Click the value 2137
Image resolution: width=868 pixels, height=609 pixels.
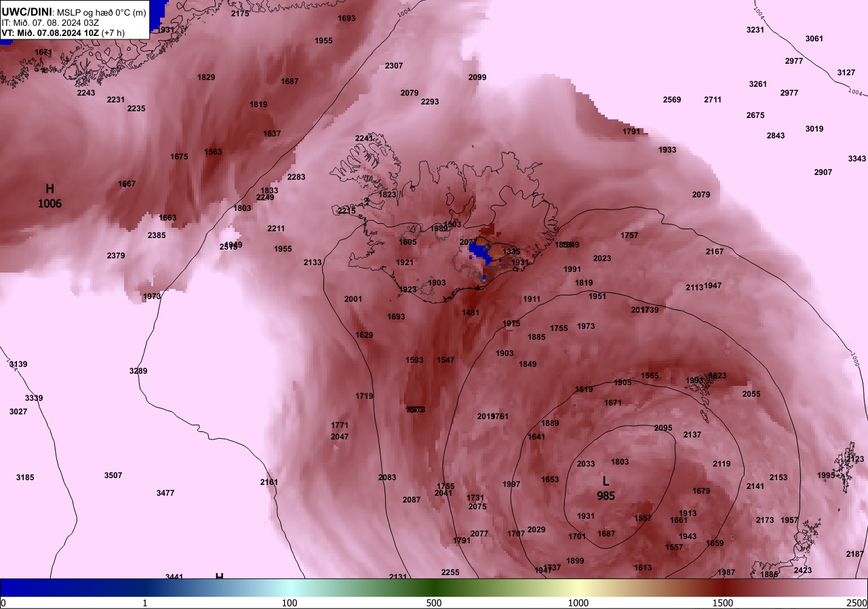coord(692,435)
